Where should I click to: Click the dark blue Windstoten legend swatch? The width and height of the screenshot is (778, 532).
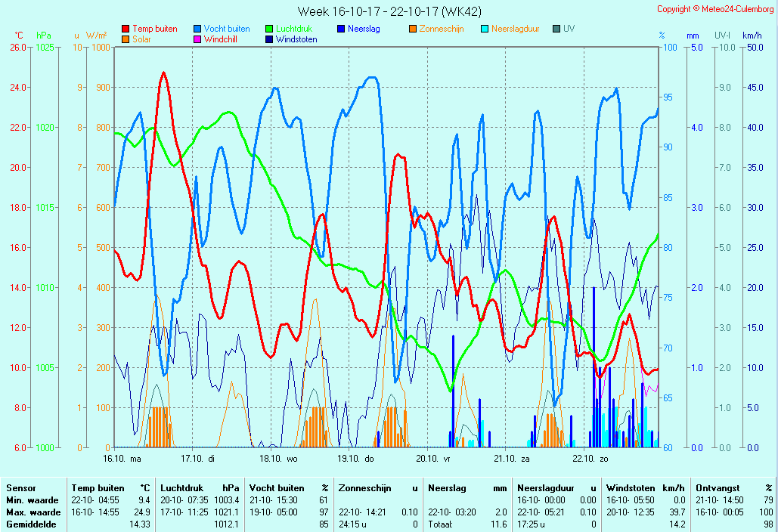[x=269, y=39]
